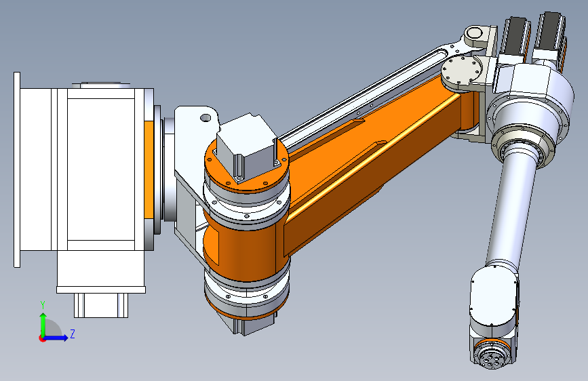Select the rounded white wrist housing above the flange
Screen dimensions: 588x381
point(494,296)
